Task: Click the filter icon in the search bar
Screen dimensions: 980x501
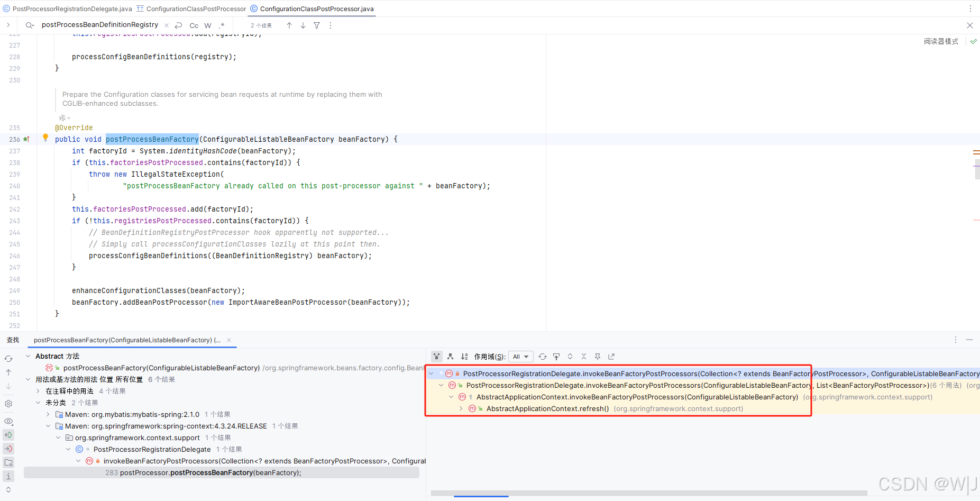Action: click(316, 25)
